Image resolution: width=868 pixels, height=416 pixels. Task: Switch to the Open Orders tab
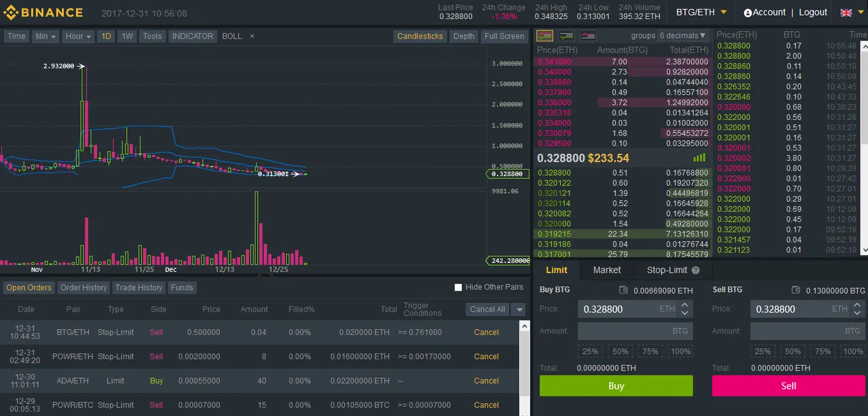(x=28, y=287)
